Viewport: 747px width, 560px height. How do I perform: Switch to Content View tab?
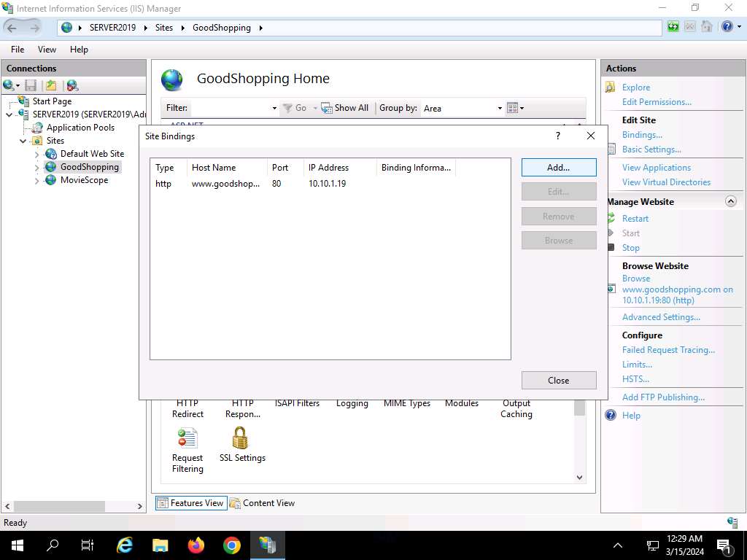click(262, 503)
